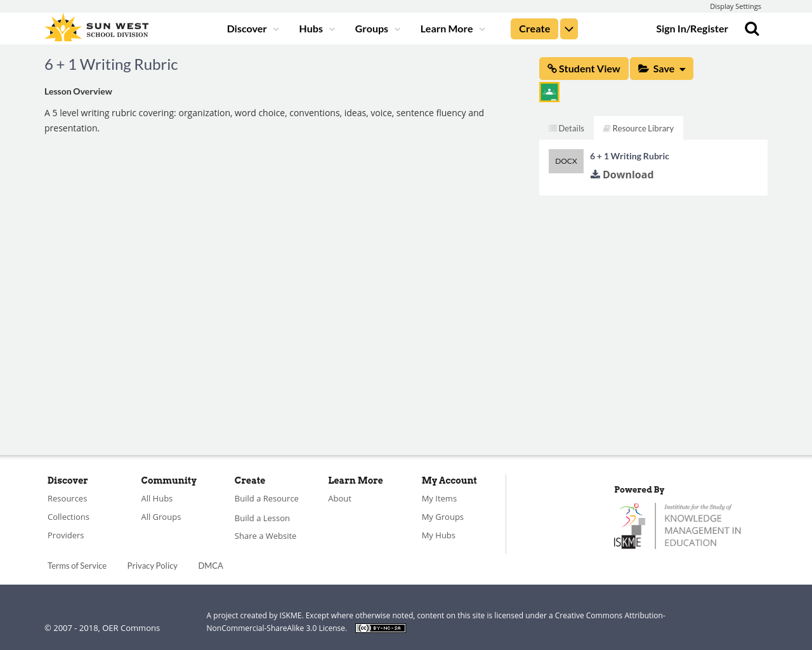
Task: Click the Student View button
Action: [x=584, y=69]
